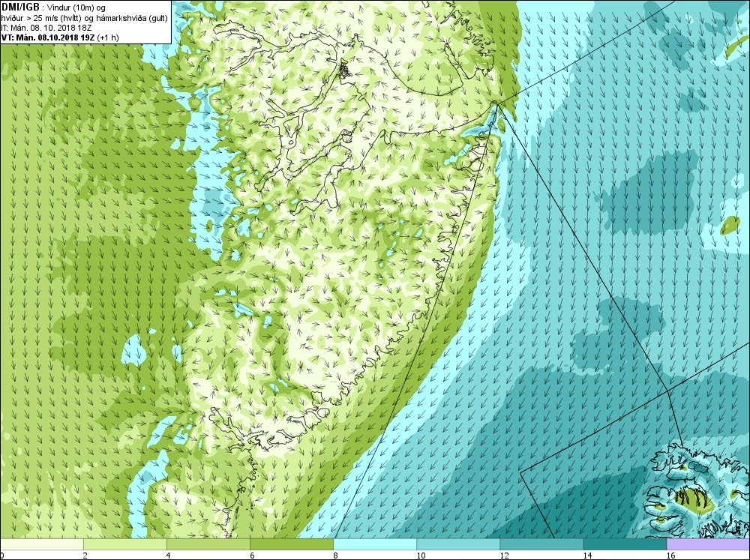Image resolution: width=750 pixels, height=560 pixels.
Task: Click the '(+1 h)' forecast offset text
Action: 108,37
